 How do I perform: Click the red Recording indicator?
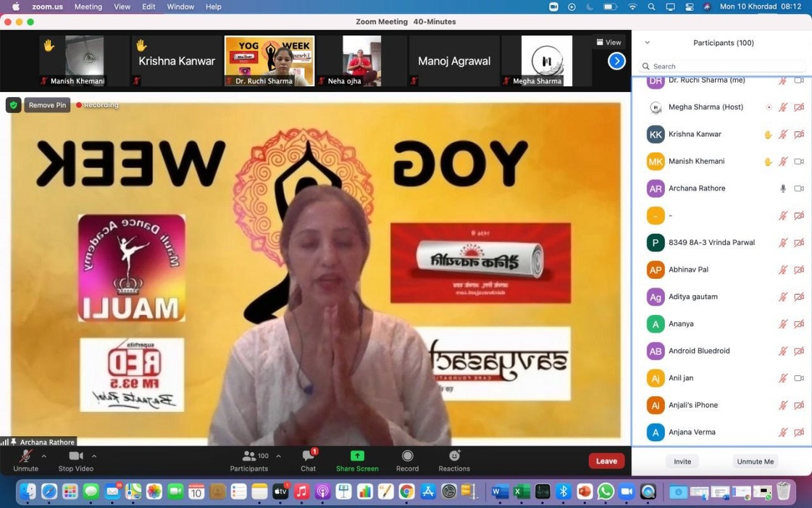click(97, 105)
